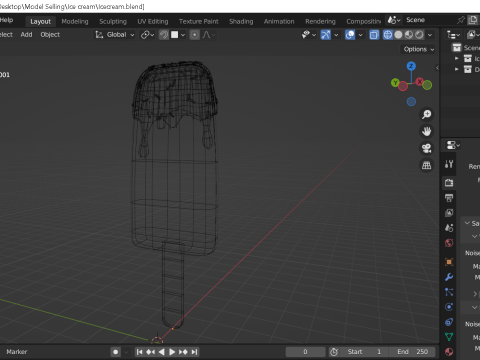The height and width of the screenshot is (360, 480).
Task: Open object type visibility dropdown
Action: point(309,35)
